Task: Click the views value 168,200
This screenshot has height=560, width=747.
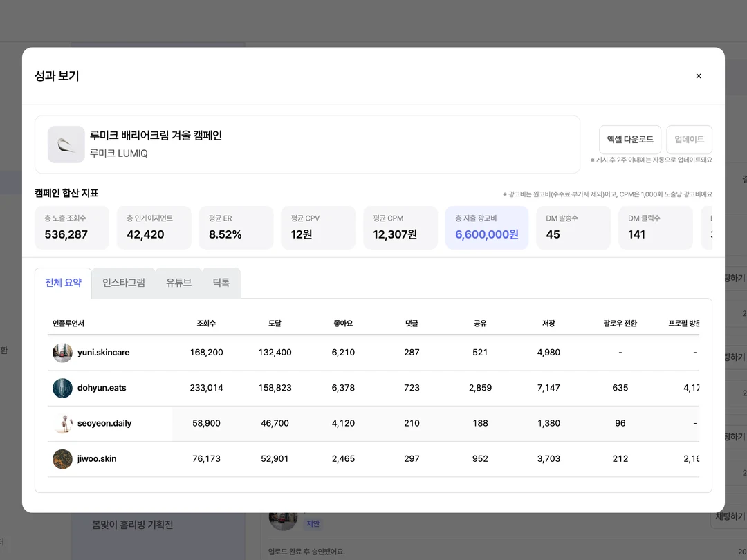Action: (206, 353)
